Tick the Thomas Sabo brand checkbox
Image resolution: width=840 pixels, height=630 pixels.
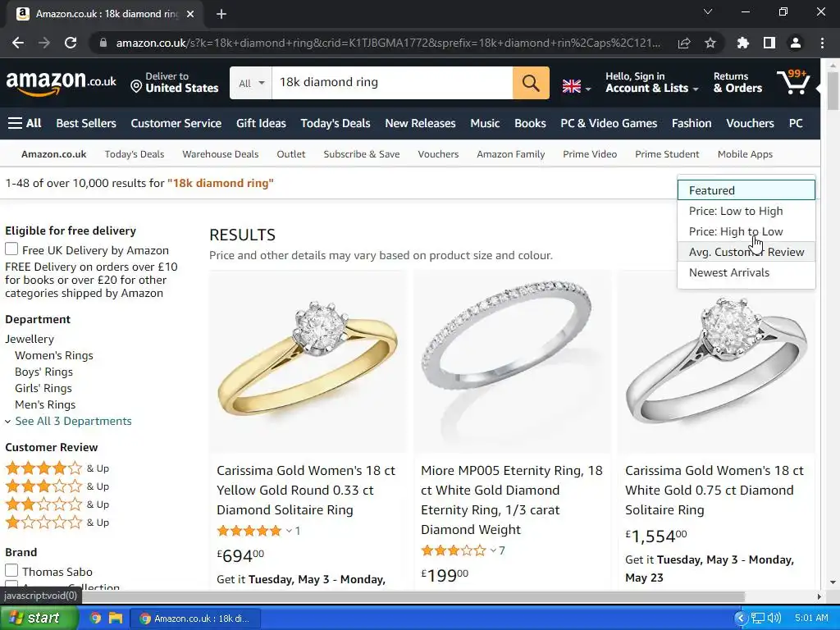[x=11, y=571]
